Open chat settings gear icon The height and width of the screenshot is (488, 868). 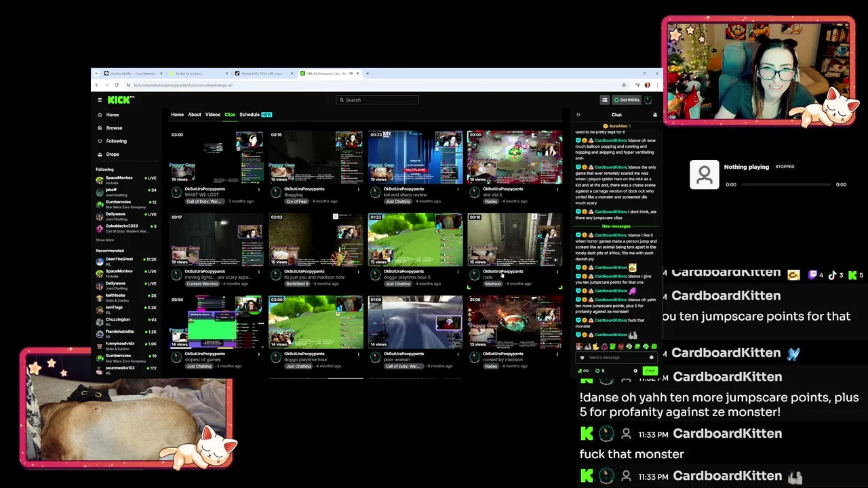tap(635, 371)
